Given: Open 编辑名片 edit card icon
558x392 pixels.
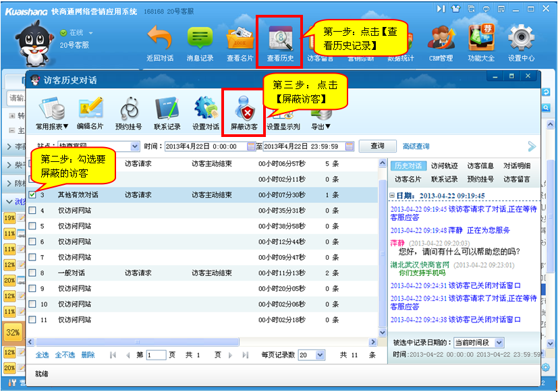Looking at the screenshot, I should (x=90, y=109).
